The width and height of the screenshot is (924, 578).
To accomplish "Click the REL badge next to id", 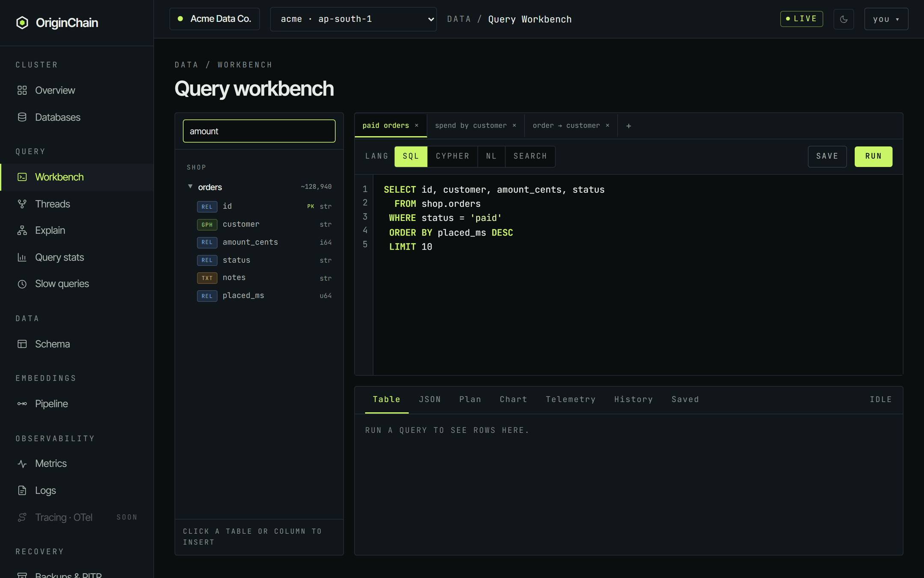I will click(x=207, y=207).
